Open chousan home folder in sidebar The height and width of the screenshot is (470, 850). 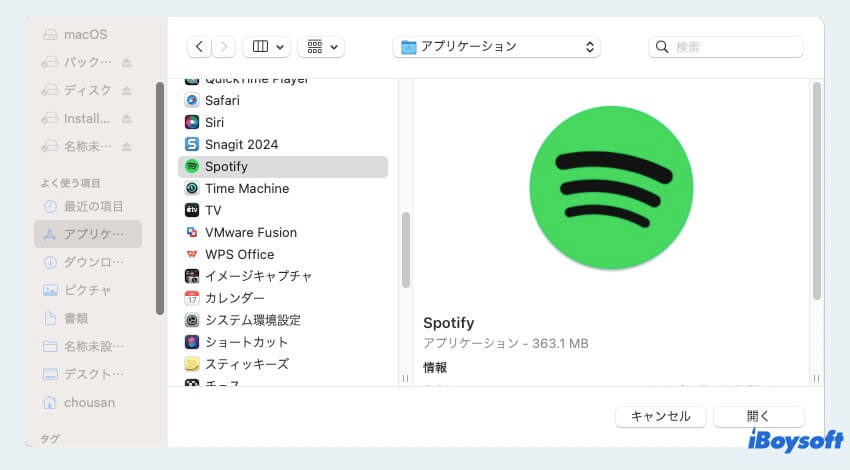point(88,402)
